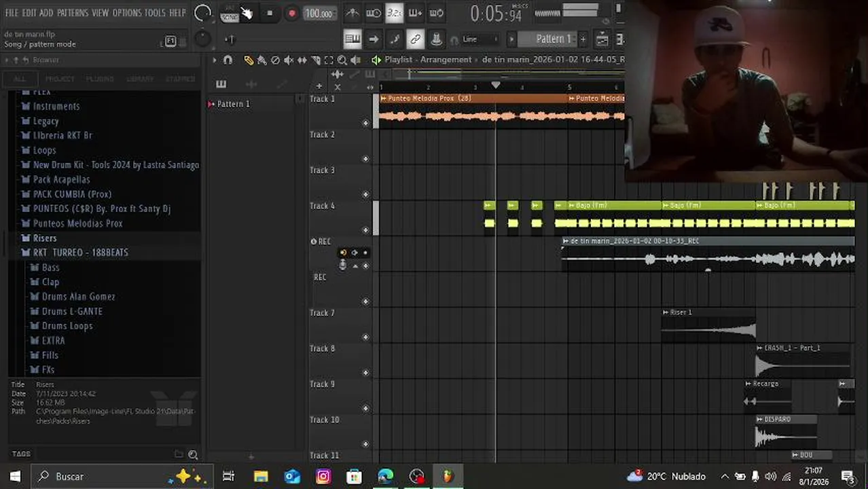Open playlist magnet snap options
This screenshot has height=489, width=868.
(x=228, y=60)
